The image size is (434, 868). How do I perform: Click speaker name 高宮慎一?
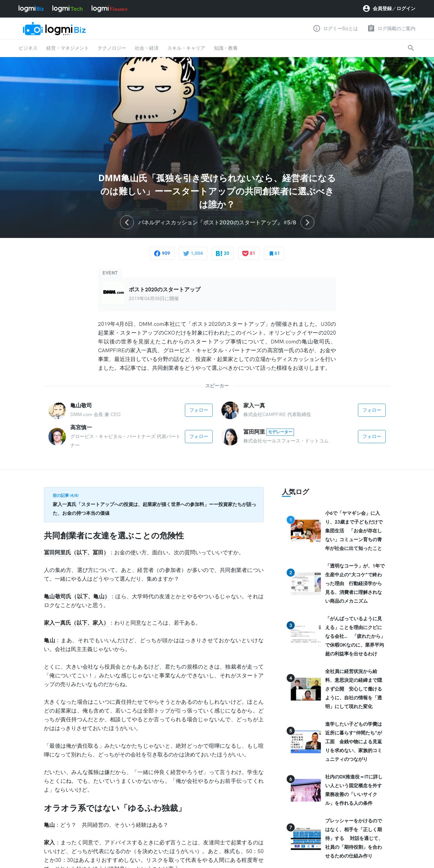(81, 427)
